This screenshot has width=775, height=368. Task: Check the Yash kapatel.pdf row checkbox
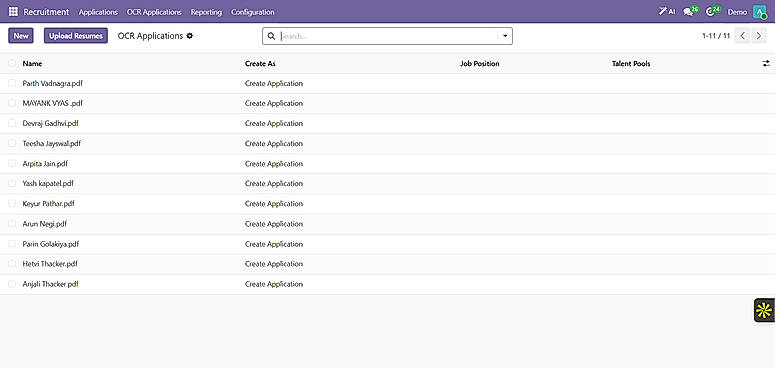click(12, 183)
